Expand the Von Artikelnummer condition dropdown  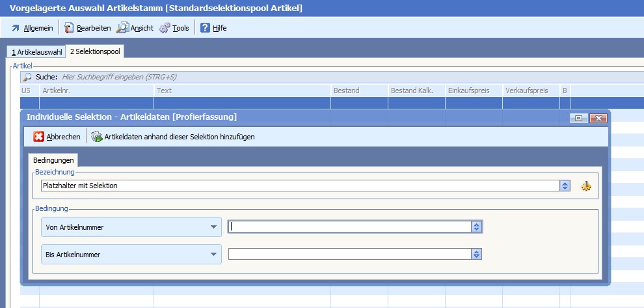click(x=213, y=227)
